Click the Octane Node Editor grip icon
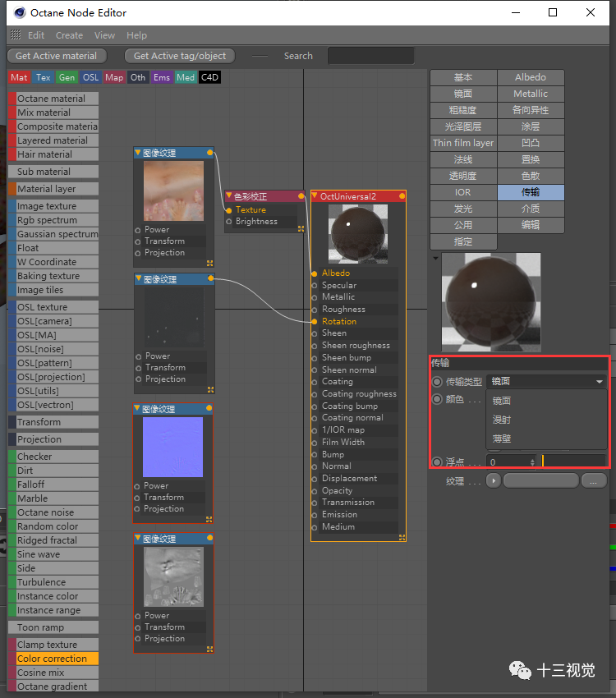This screenshot has width=616, height=698. pyautogui.click(x=16, y=34)
